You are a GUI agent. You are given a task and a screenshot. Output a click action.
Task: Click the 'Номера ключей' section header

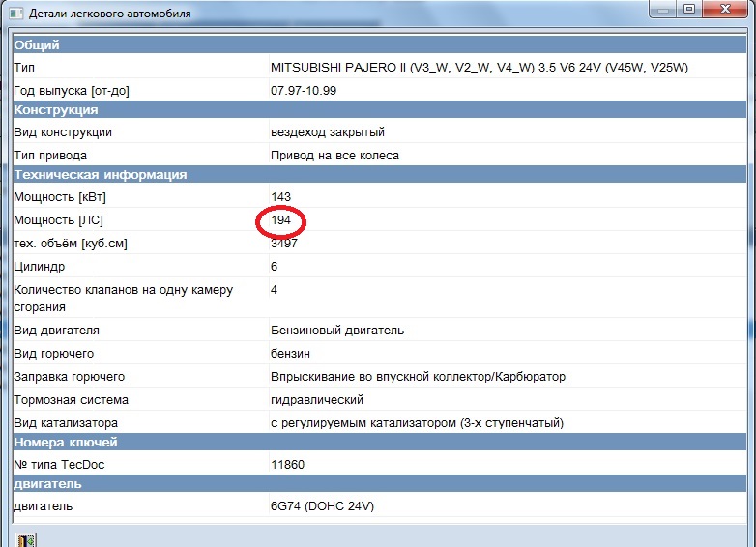point(66,443)
